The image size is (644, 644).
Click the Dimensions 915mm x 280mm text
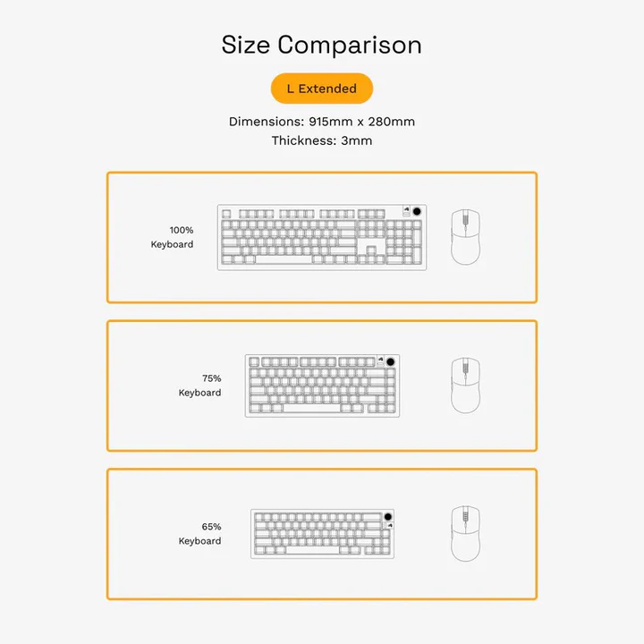pos(321,122)
